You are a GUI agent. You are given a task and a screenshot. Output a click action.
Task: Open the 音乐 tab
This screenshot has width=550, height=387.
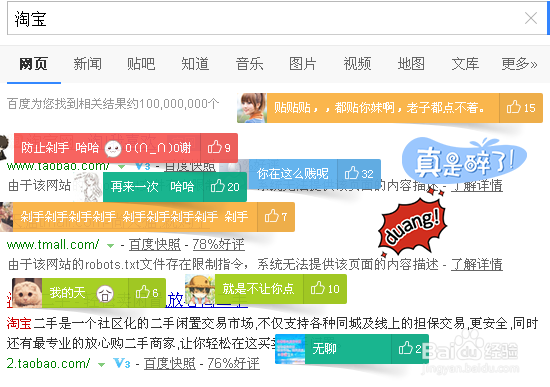click(x=249, y=64)
